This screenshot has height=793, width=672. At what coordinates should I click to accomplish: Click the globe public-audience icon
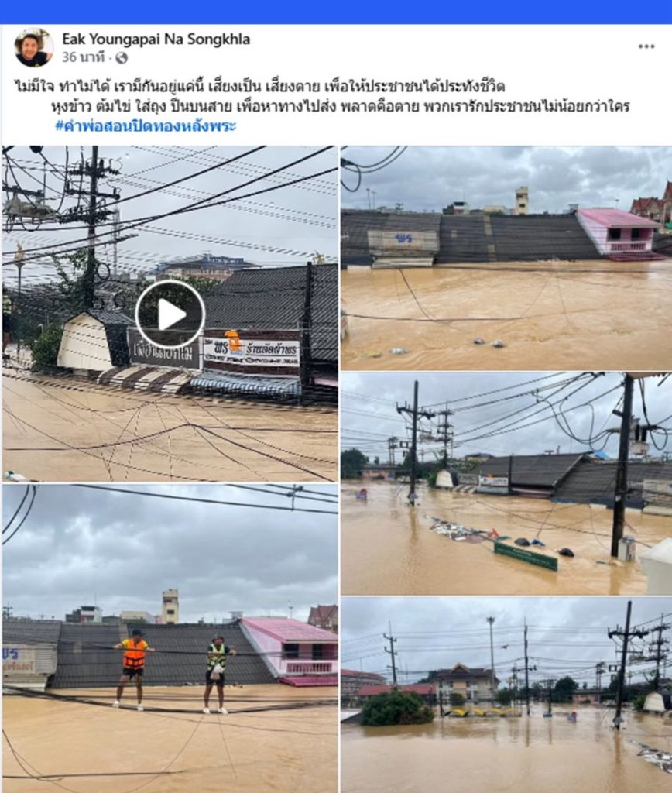tap(122, 58)
